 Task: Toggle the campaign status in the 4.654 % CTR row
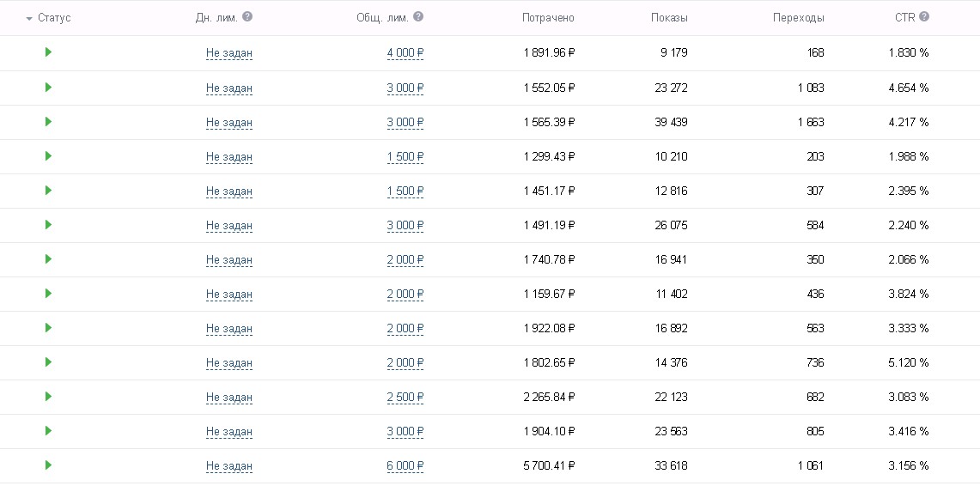click(48, 87)
